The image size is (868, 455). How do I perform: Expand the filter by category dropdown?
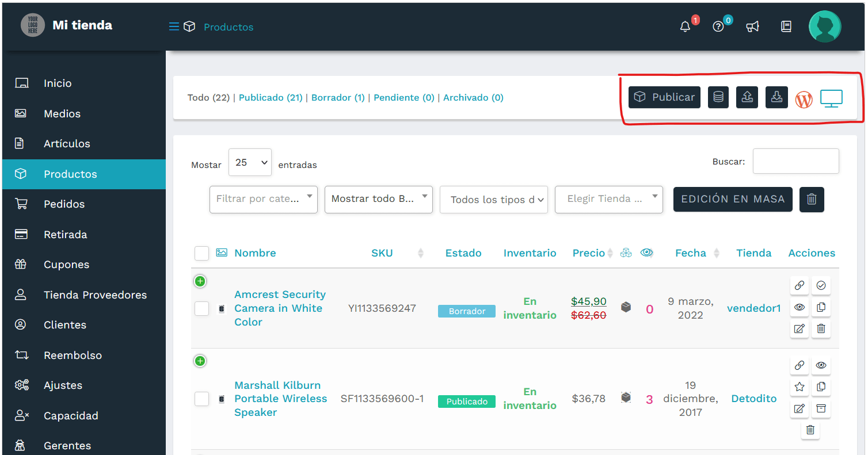pos(263,199)
